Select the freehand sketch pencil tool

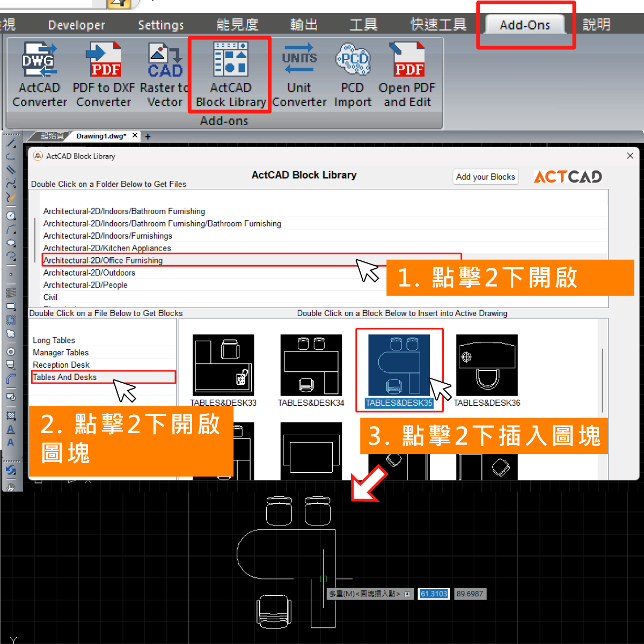point(11,197)
